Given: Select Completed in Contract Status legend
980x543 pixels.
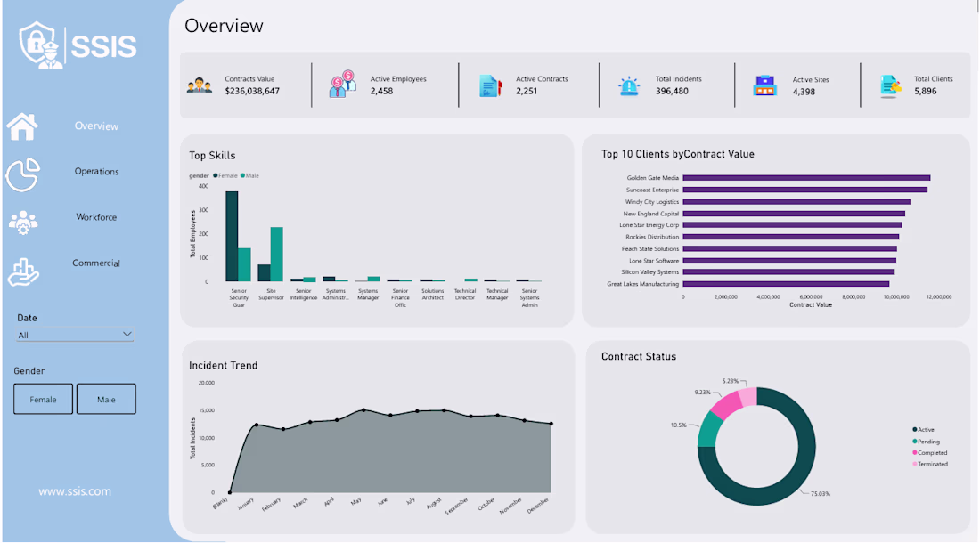Looking at the screenshot, I should [x=930, y=452].
